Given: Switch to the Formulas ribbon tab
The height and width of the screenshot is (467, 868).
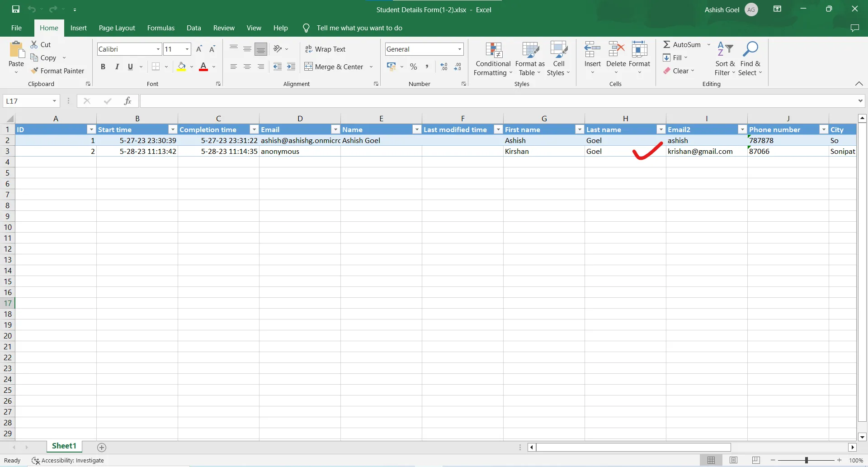Looking at the screenshot, I should [x=160, y=28].
